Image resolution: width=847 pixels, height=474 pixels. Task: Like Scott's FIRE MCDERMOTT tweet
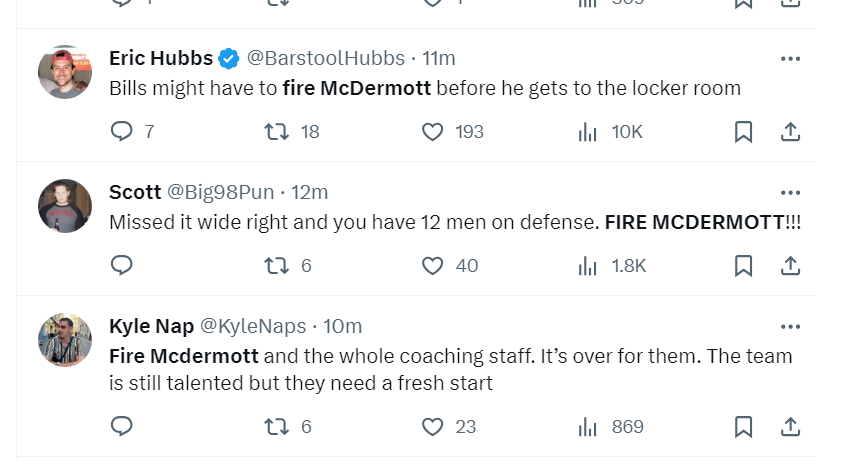432,265
